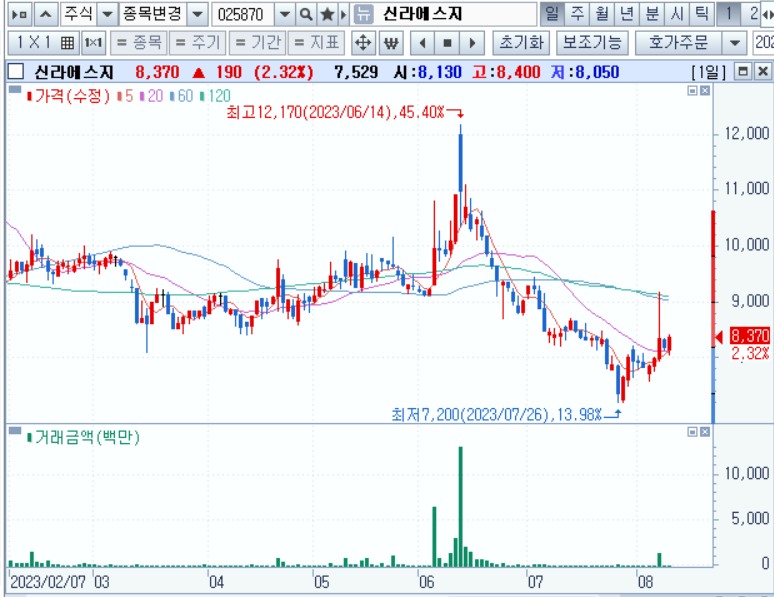This screenshot has width=774, height=597.
Task: Click the 5-day moving average legend swatch
Action: tap(120, 96)
